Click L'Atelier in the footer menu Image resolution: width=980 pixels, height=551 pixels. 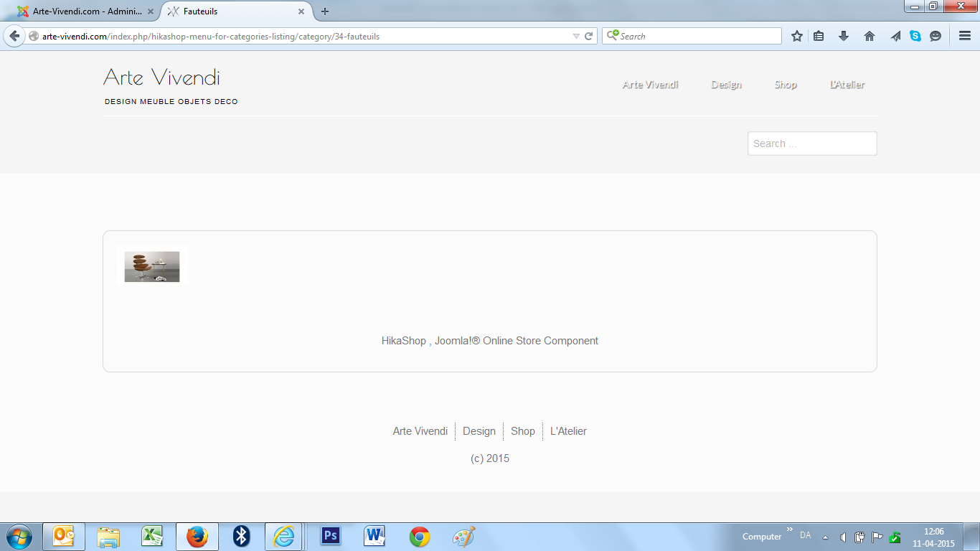pos(568,431)
